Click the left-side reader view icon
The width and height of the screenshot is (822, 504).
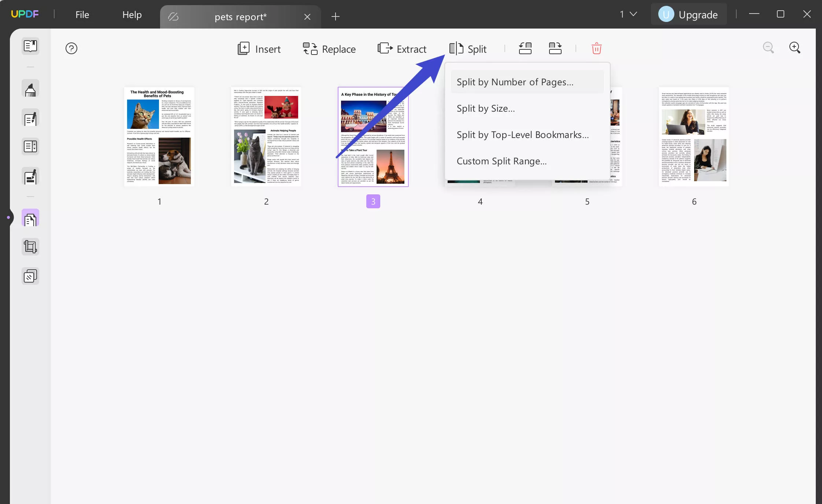coord(30,45)
